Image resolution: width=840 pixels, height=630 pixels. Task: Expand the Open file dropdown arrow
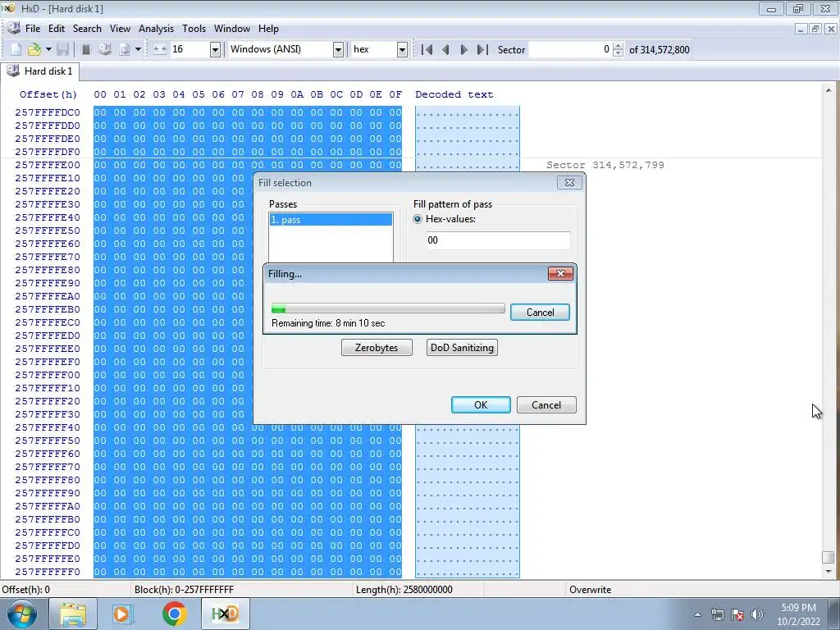48,49
